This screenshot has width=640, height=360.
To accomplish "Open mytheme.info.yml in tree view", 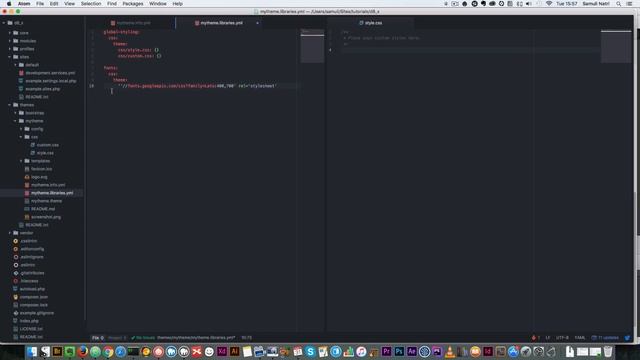I will click(x=48, y=185).
